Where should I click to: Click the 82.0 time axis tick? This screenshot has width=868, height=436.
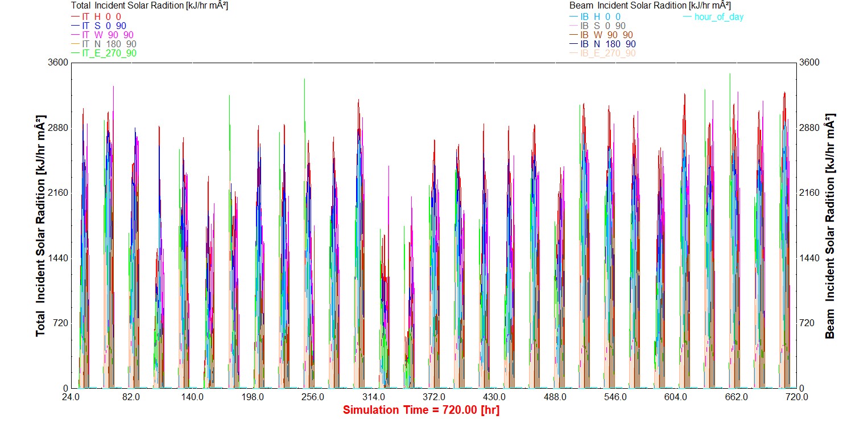coord(131,397)
